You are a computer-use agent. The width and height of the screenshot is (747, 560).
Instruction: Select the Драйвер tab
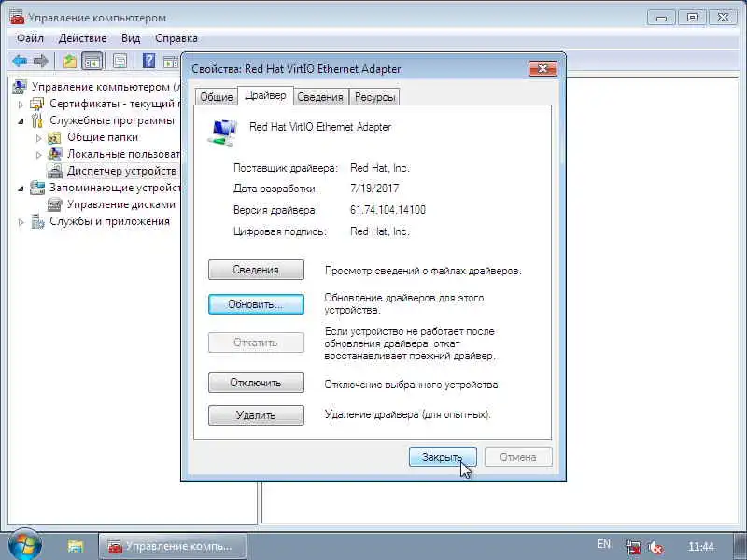[265, 95]
